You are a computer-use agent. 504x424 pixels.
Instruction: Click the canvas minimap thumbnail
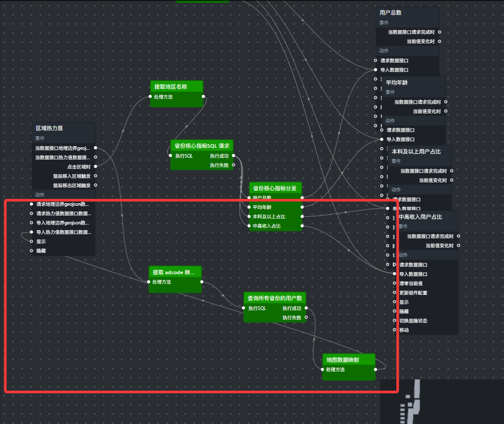(x=442, y=402)
